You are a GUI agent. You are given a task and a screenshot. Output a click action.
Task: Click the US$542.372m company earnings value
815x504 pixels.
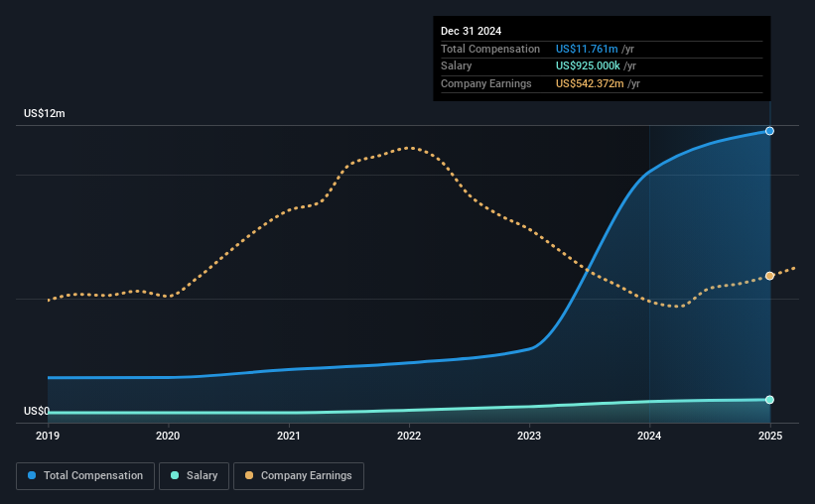point(590,83)
